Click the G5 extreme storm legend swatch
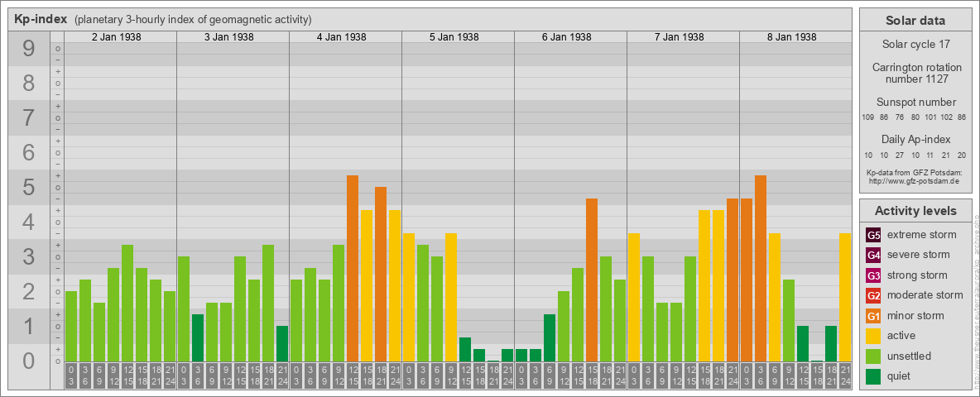The image size is (980, 397). pyautogui.click(x=873, y=236)
